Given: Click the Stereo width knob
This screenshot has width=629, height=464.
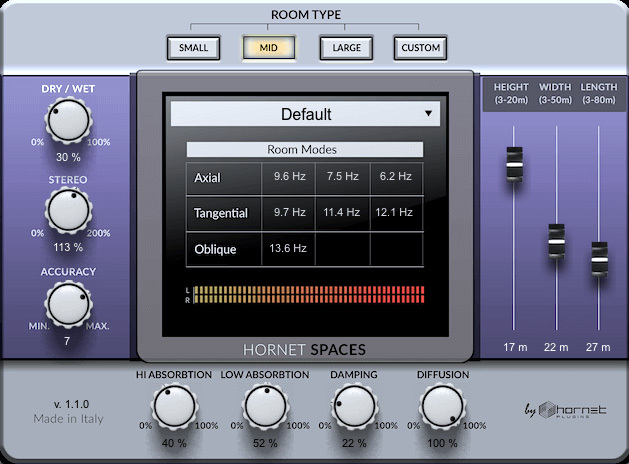Looking at the screenshot, I should click(x=68, y=211).
